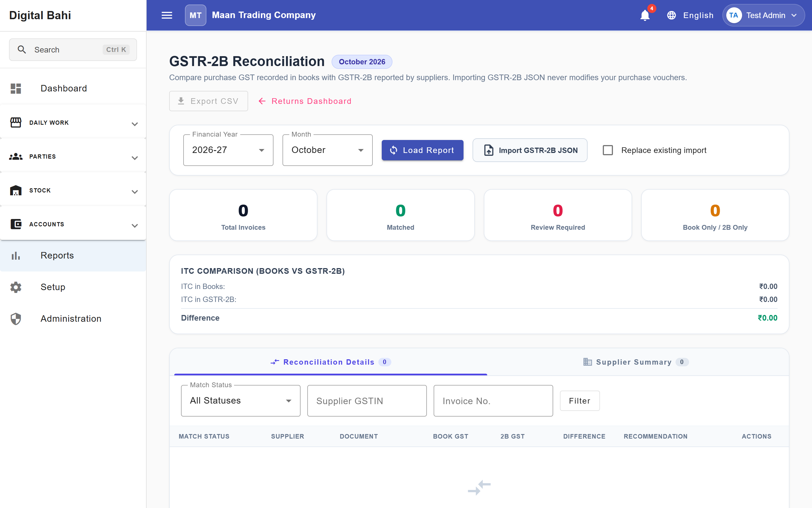The width and height of the screenshot is (812, 508).
Task: Click the Accounts wallet icon
Action: point(16,224)
